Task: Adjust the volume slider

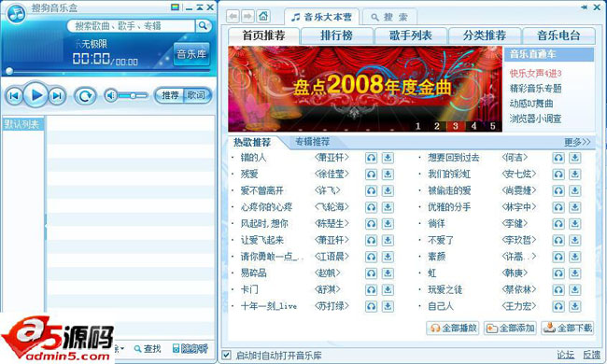Action: (x=133, y=95)
